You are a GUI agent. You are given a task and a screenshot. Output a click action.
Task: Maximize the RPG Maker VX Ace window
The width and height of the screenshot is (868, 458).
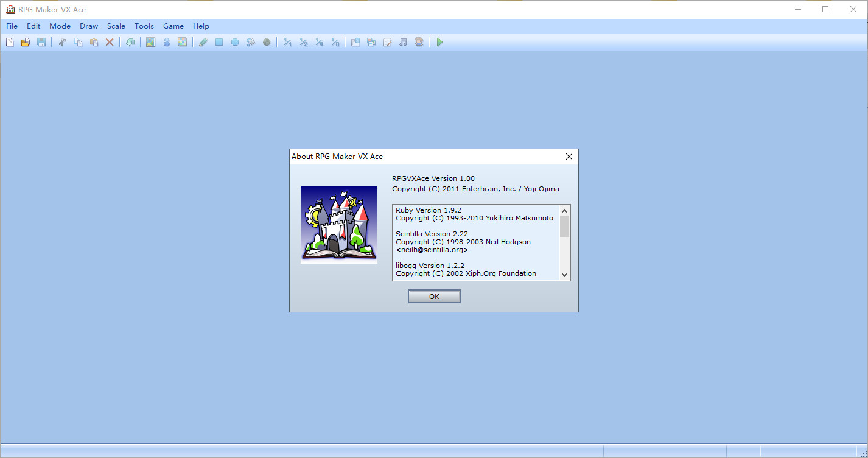pyautogui.click(x=825, y=9)
